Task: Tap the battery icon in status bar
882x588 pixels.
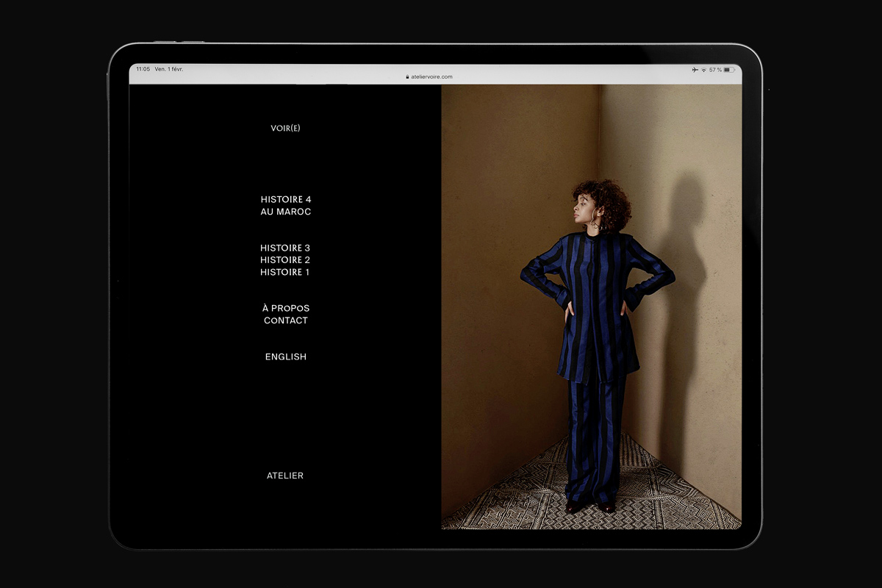Action: tap(728, 70)
